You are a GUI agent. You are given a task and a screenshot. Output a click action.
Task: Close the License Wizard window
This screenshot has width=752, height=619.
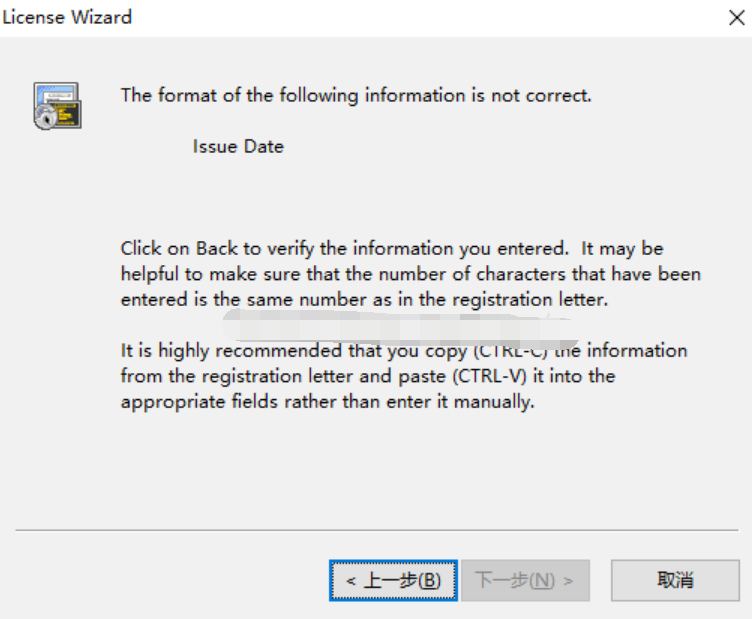coord(736,17)
